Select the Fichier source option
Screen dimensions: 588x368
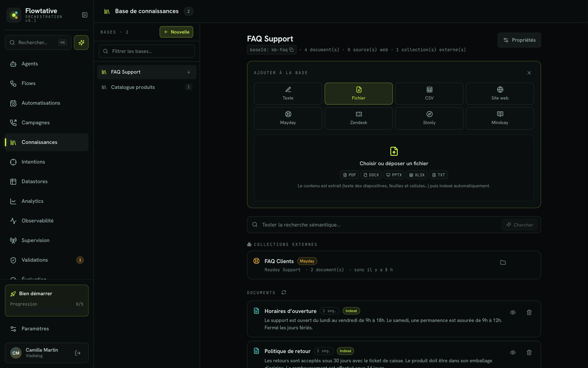coord(359,93)
